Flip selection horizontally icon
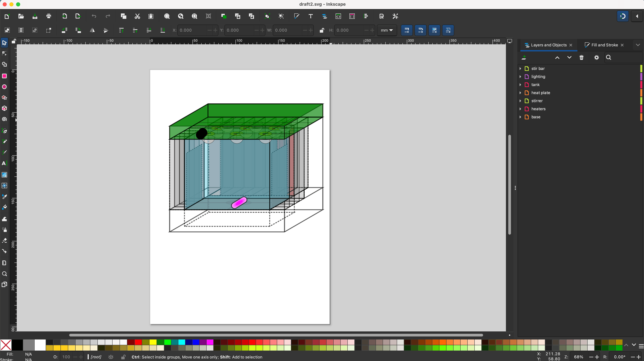The height and width of the screenshot is (361, 644). pyautogui.click(x=92, y=30)
